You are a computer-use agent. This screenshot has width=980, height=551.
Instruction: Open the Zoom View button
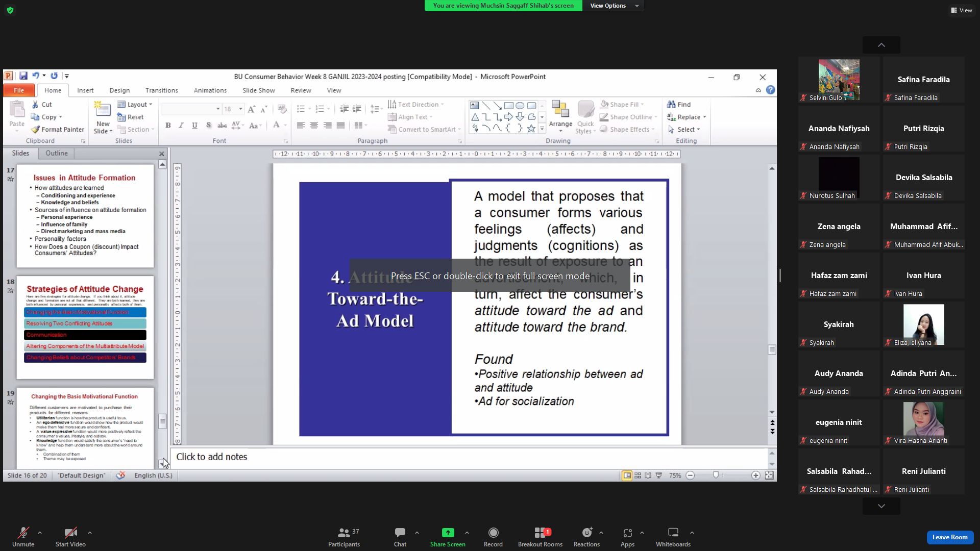pyautogui.click(x=962, y=10)
